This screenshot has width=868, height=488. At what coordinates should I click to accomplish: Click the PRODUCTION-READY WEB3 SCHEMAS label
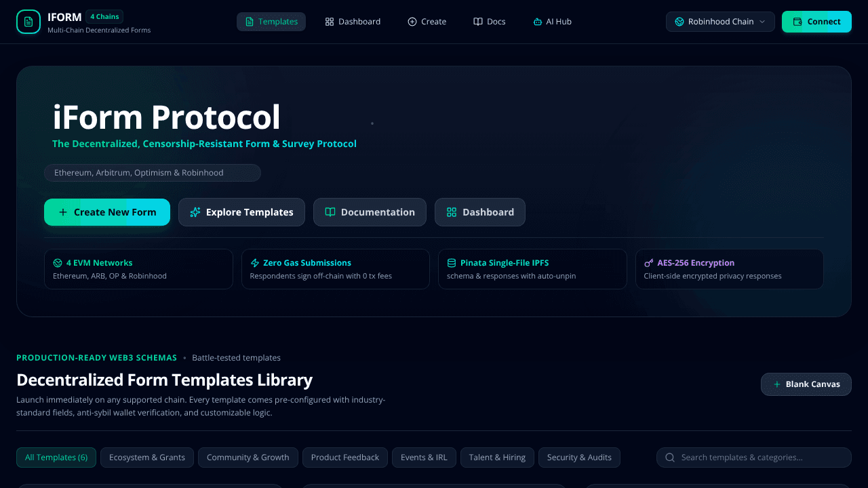click(x=96, y=358)
